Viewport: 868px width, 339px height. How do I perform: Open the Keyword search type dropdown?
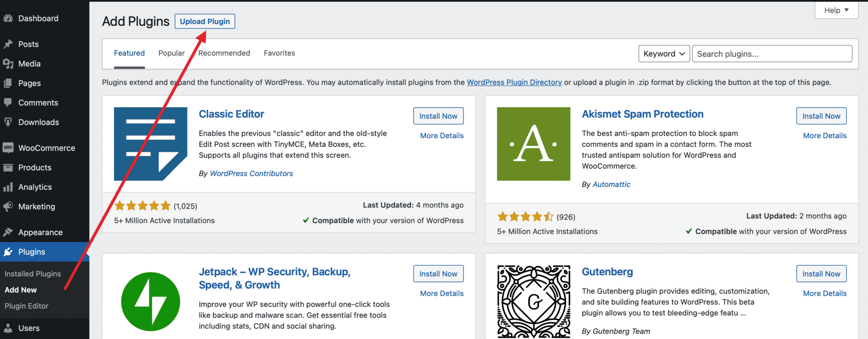click(x=664, y=54)
